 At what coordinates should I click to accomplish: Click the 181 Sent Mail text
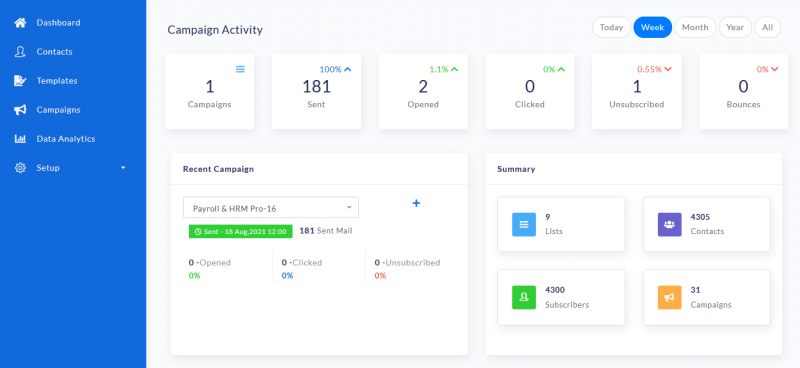(x=326, y=231)
